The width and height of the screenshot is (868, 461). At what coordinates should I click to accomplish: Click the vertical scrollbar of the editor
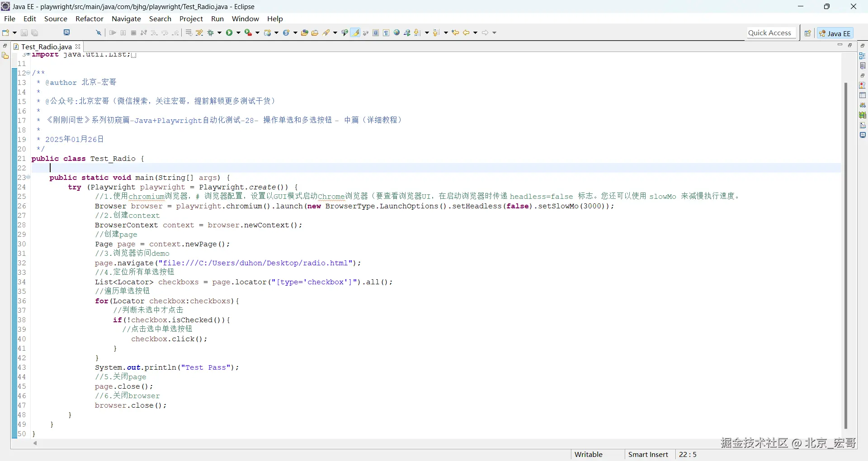tap(845, 255)
